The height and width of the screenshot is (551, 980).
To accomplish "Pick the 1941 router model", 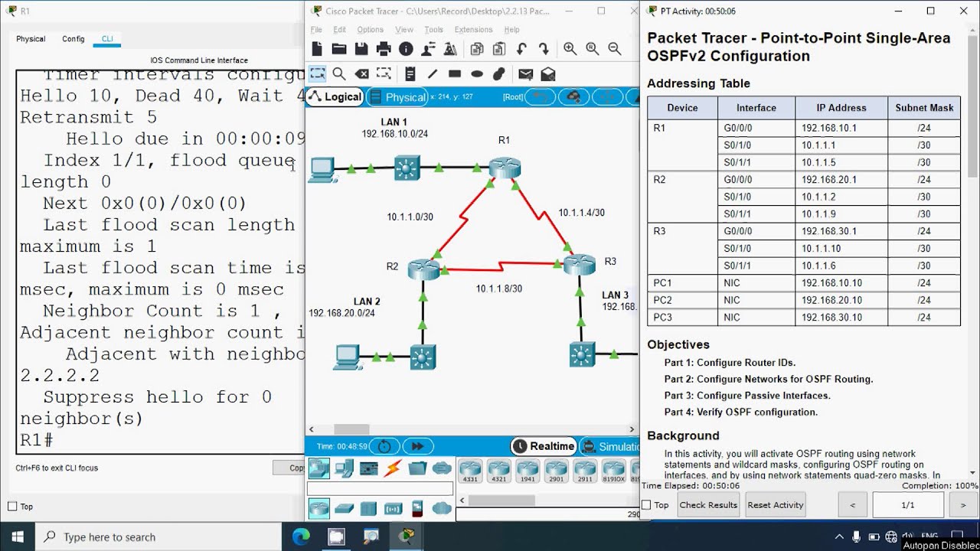I will (x=528, y=471).
